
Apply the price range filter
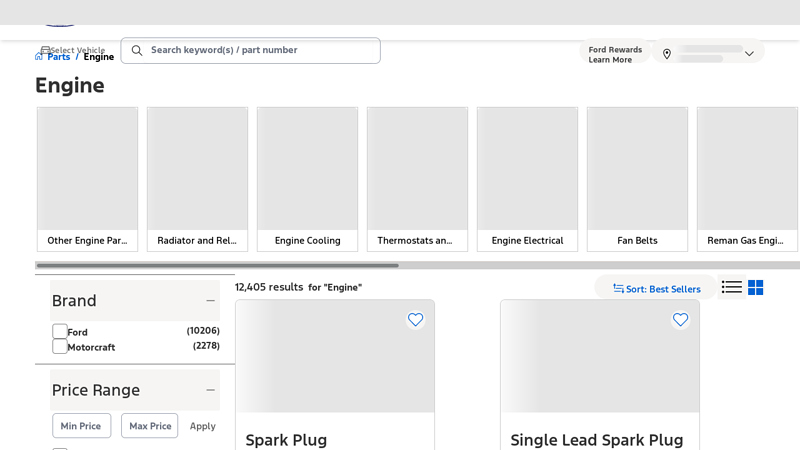pos(202,426)
